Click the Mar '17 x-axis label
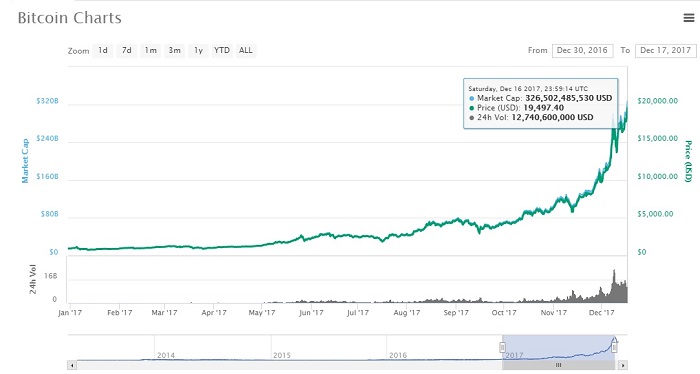 point(164,312)
